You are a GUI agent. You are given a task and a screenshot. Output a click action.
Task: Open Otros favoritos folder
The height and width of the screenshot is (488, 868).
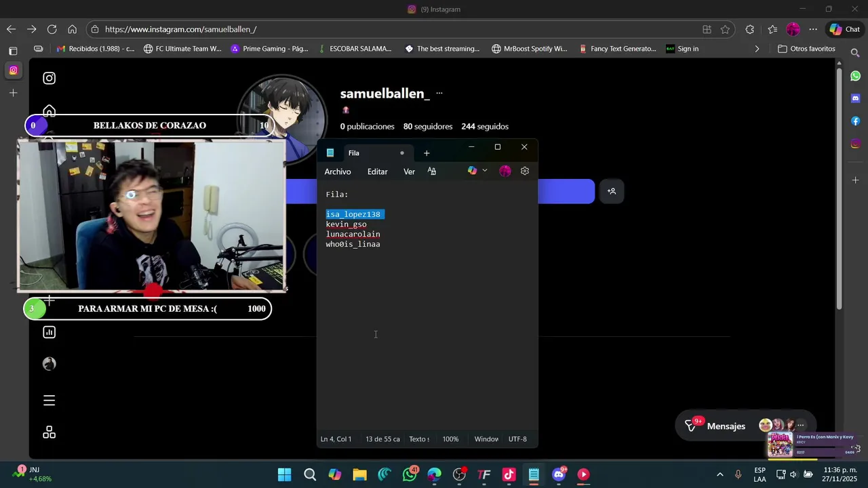click(x=806, y=49)
